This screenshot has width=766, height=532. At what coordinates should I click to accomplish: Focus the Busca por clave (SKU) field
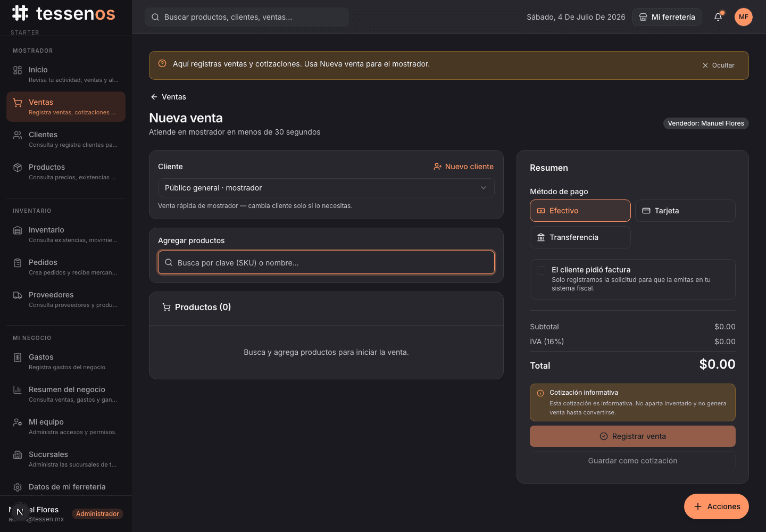click(326, 262)
